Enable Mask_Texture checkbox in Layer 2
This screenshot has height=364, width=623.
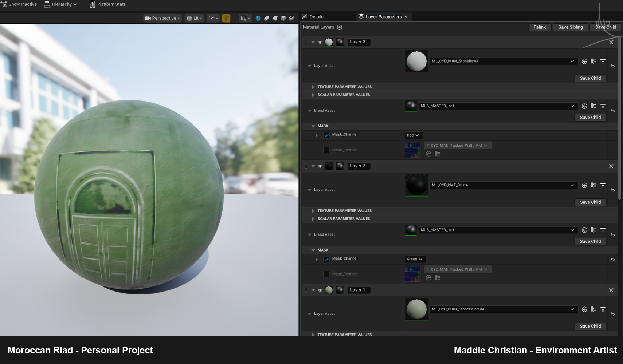click(326, 274)
